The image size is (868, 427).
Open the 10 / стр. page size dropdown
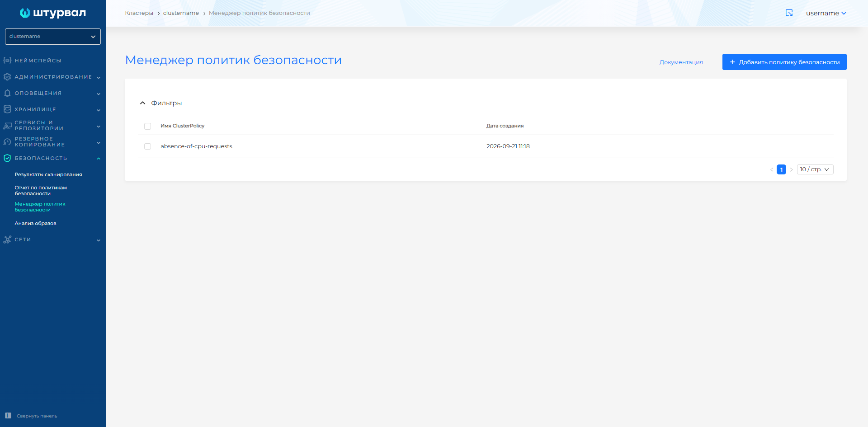[x=815, y=169]
